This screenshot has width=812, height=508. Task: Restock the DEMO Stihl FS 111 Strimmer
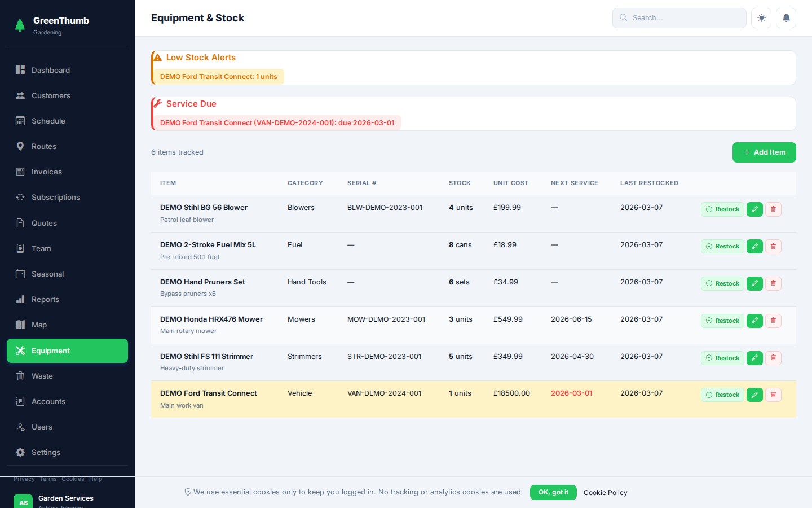tap(722, 358)
